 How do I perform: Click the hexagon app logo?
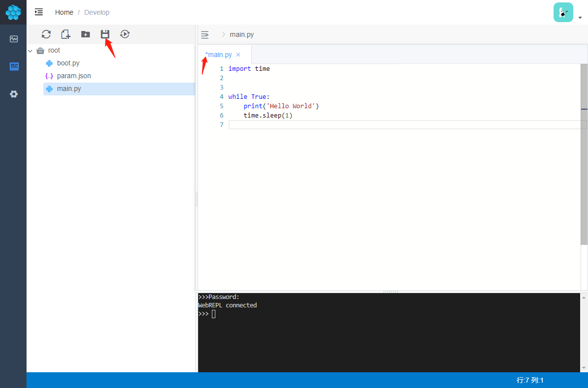(13, 12)
